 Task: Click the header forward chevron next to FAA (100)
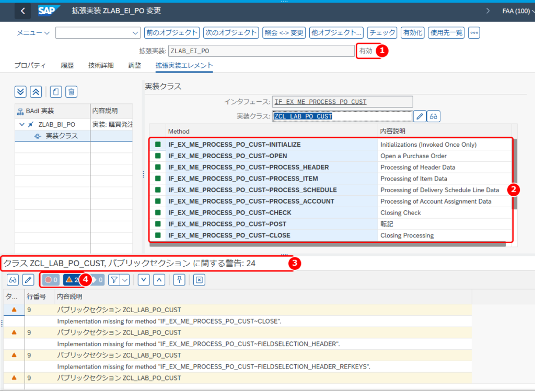[x=488, y=11]
